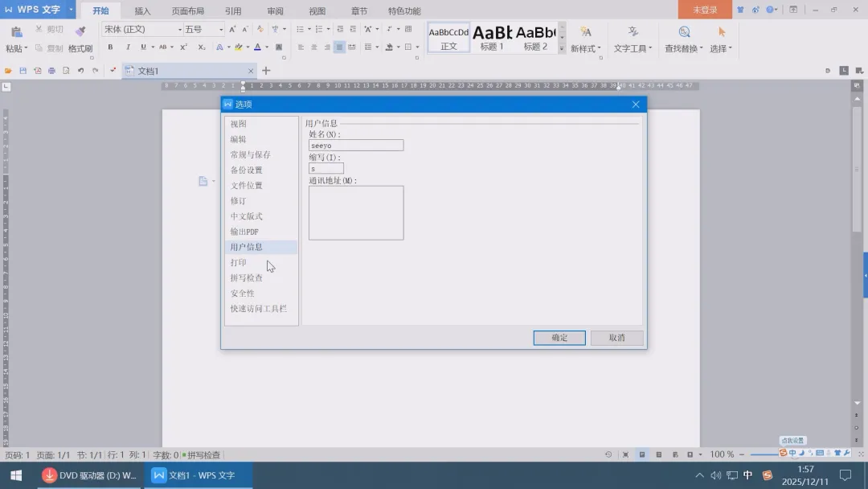868x489 pixels.
Task: Justify text alignment
Action: click(x=339, y=47)
